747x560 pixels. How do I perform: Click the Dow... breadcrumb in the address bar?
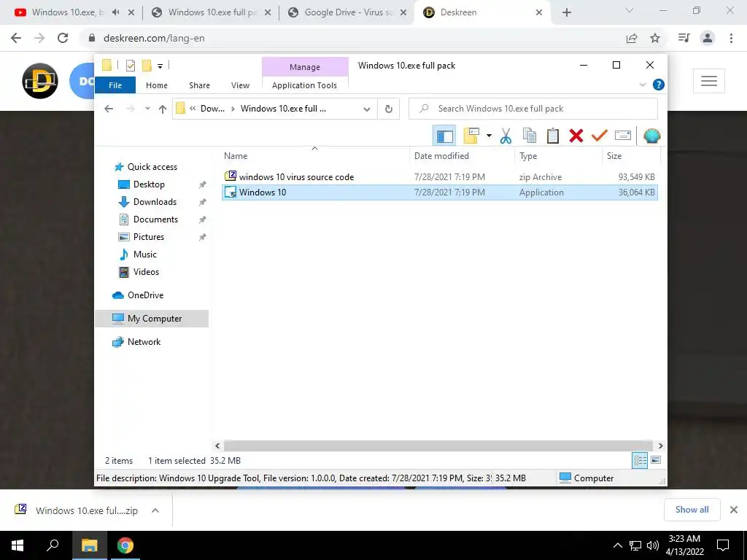(212, 109)
